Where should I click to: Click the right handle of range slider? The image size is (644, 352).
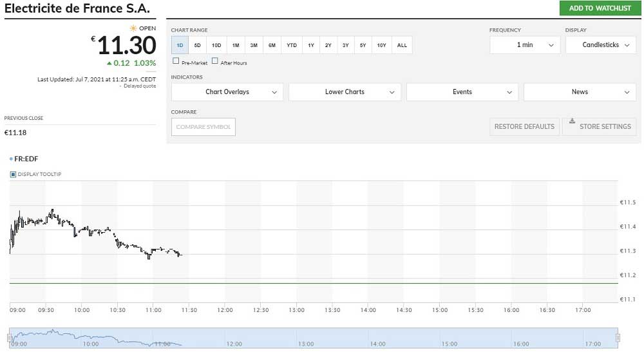coord(618,338)
